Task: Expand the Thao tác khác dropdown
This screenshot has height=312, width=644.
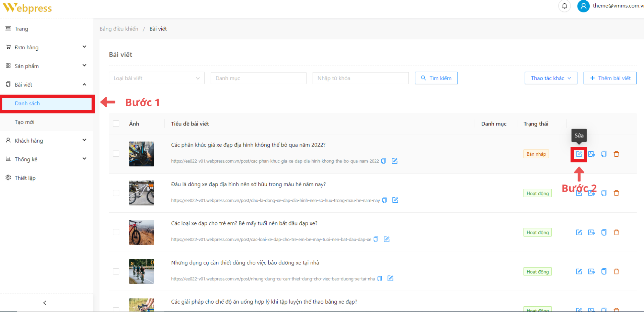Action: point(551,78)
